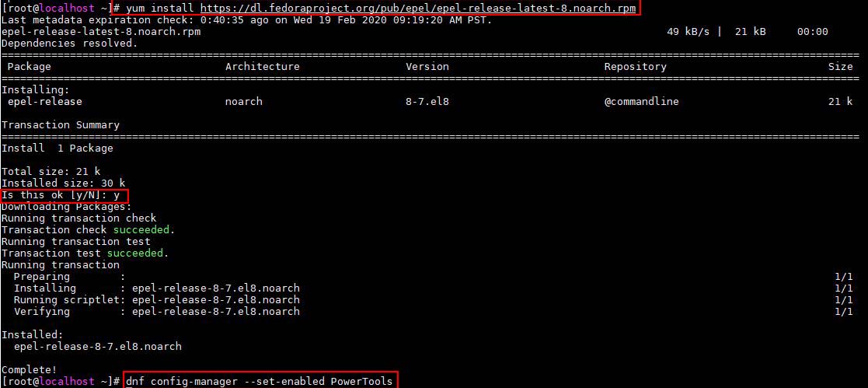Click the 'Verifying' step line

click(41, 312)
